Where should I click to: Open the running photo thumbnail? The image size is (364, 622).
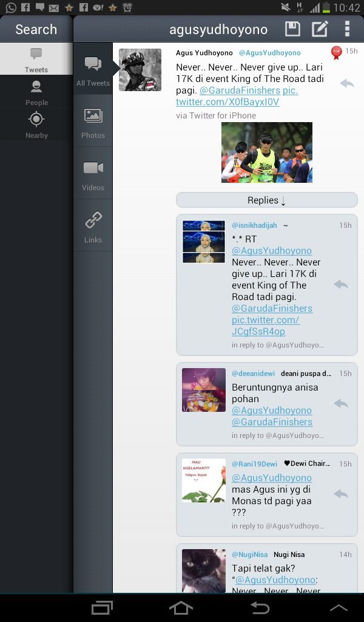point(266,152)
